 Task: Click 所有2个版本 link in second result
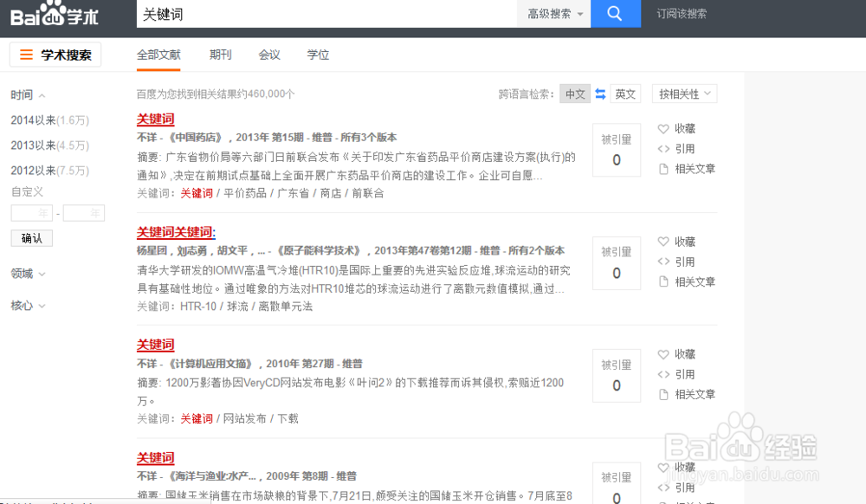[x=536, y=250]
